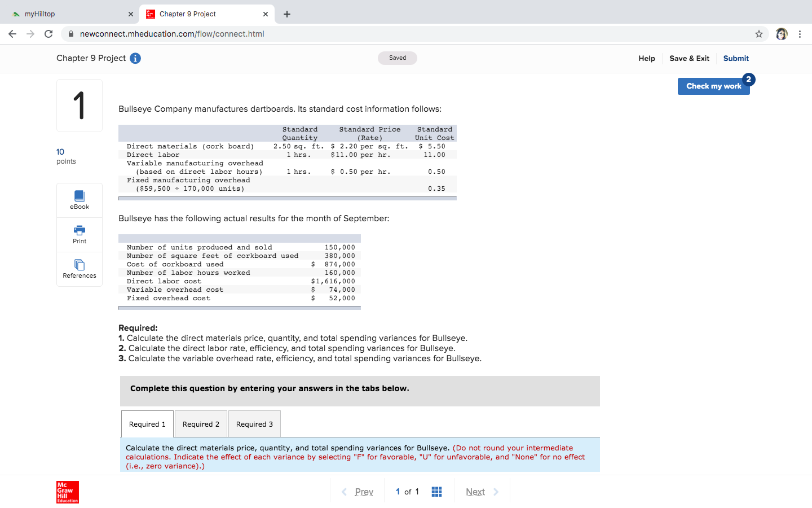Reload the page with refresh icon
This screenshot has width=812, height=508.
coord(48,34)
